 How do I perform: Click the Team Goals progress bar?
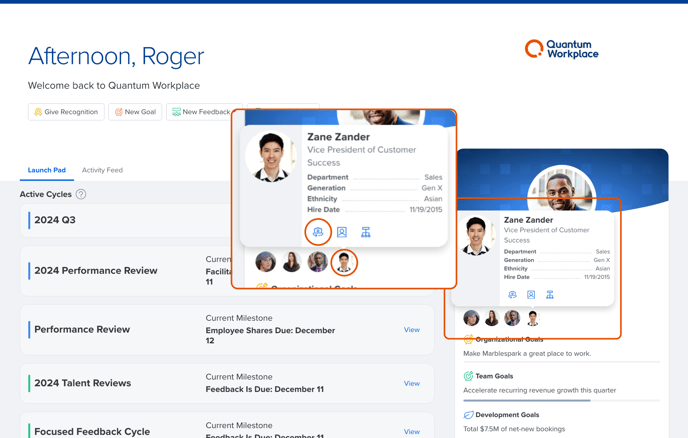562,400
